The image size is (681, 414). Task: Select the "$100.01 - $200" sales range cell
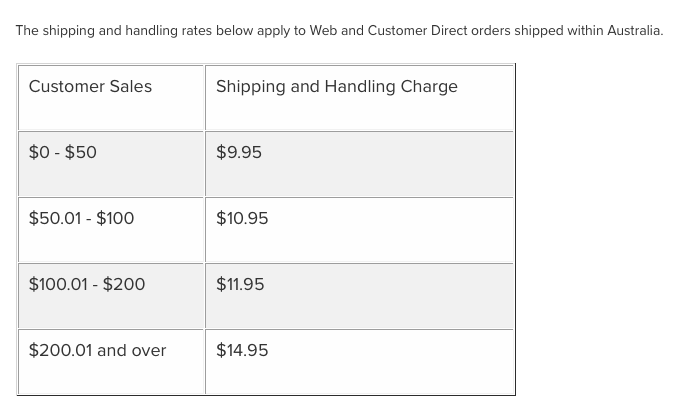click(87, 285)
